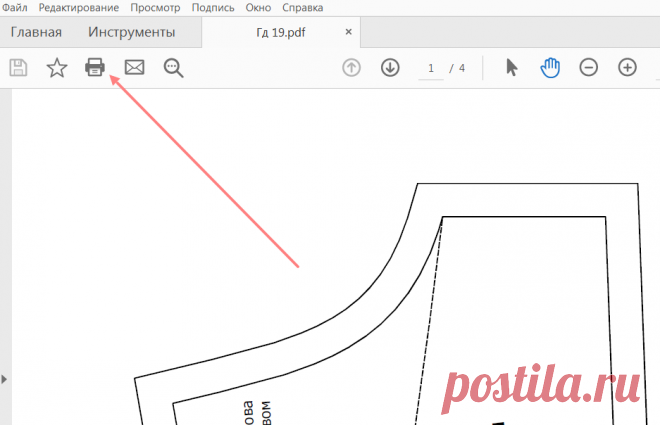The width and height of the screenshot is (660, 425).
Task: Zoom out with the minus button
Action: [588, 68]
